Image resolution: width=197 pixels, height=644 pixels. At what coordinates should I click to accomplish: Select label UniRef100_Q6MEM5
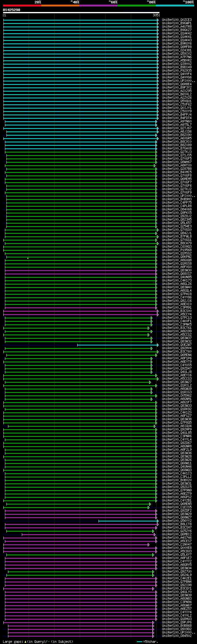click(177, 179)
